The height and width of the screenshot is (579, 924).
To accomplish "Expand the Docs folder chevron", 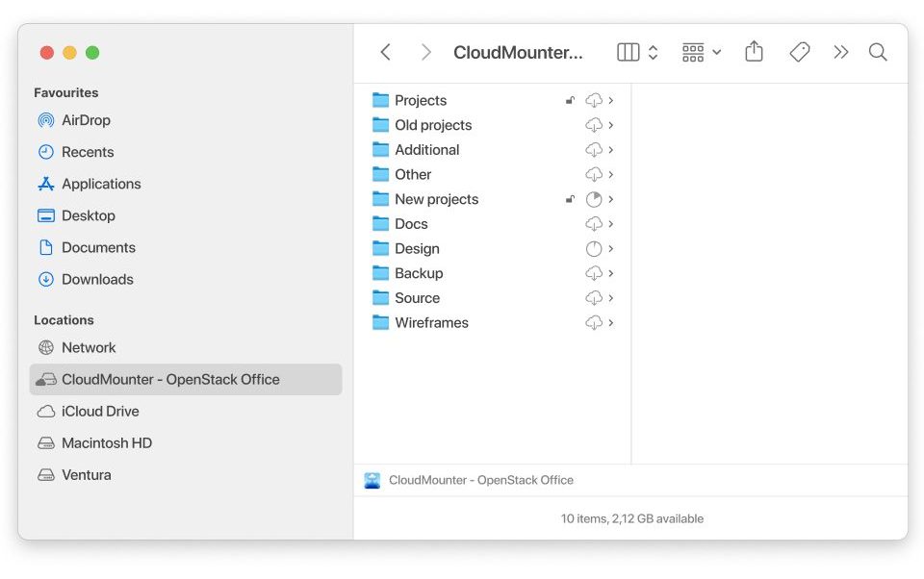I will click(611, 224).
